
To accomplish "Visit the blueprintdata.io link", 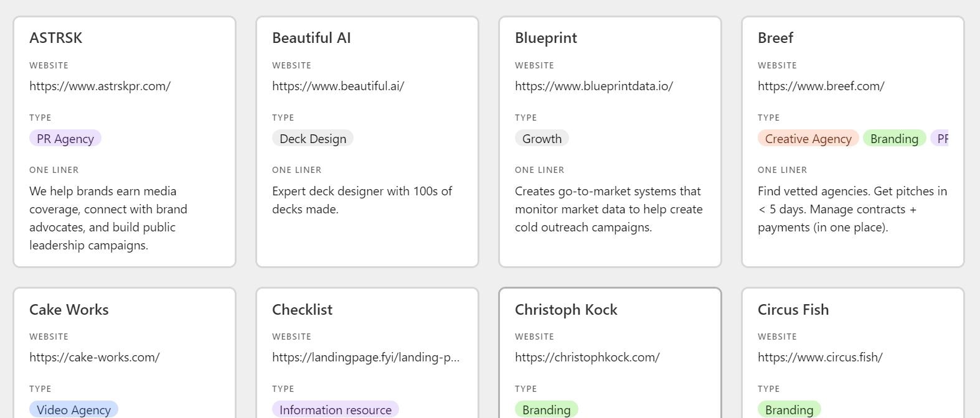I will pos(593,86).
